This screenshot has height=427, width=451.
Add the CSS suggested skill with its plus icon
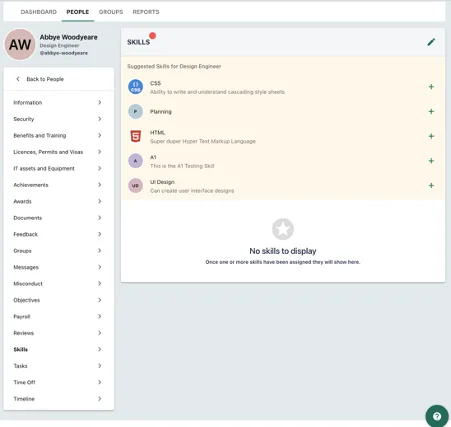[x=431, y=87]
